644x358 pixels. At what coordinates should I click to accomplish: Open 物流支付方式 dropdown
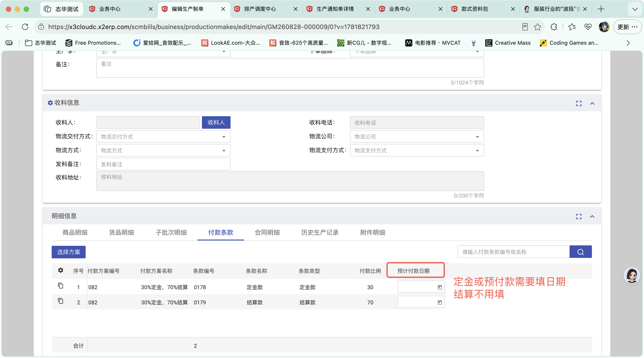point(417,150)
